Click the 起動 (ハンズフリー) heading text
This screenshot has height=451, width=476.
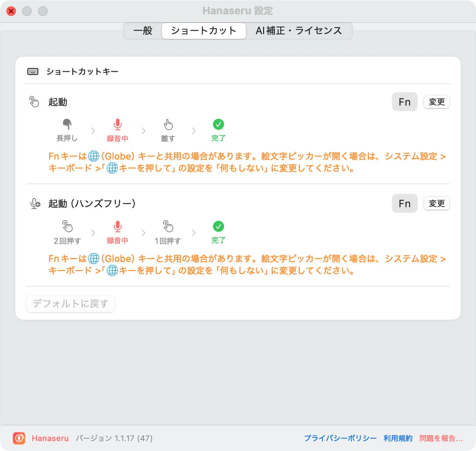click(x=92, y=204)
